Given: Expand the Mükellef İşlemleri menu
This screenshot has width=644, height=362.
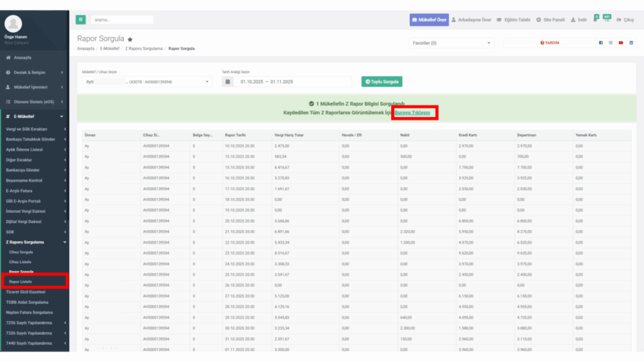Looking at the screenshot, I should point(35,87).
